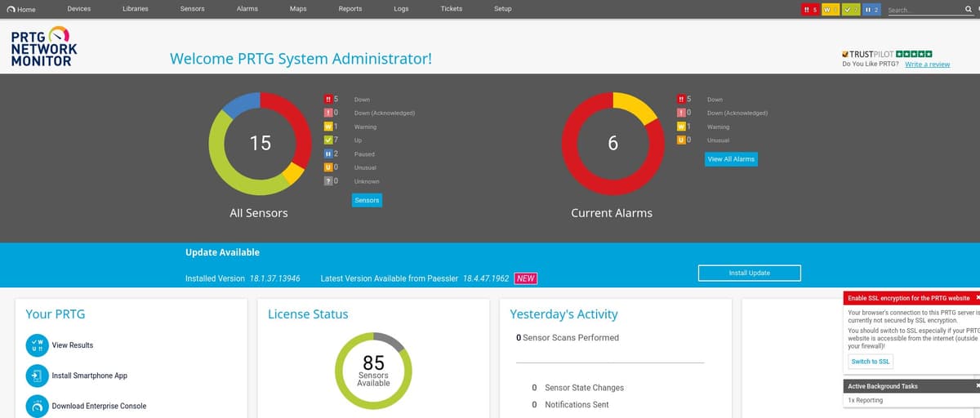Open the Sensors menu in top navigation
Image resolution: width=980 pixels, height=418 pixels.
[x=192, y=9]
